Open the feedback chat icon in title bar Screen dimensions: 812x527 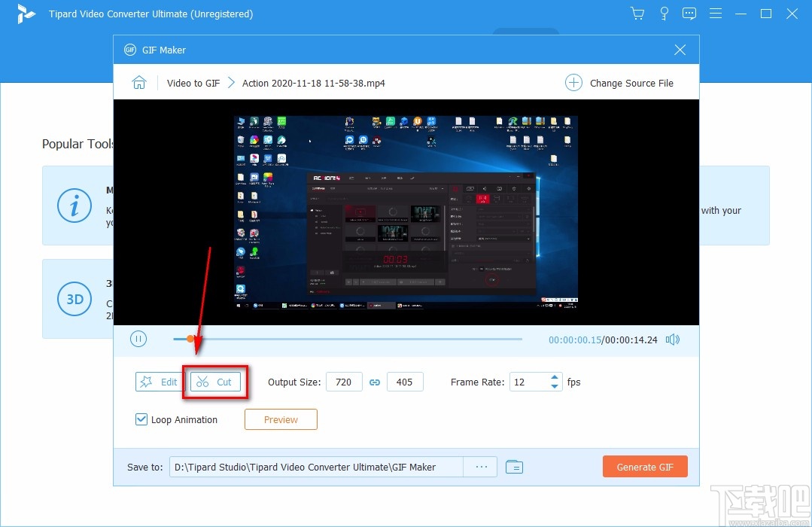(689, 14)
